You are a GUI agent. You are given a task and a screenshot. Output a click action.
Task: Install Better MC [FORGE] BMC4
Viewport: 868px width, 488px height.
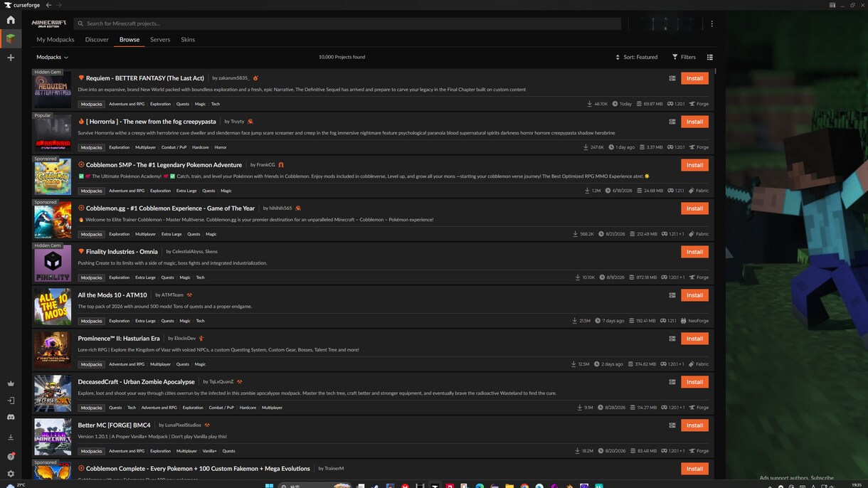coord(694,425)
